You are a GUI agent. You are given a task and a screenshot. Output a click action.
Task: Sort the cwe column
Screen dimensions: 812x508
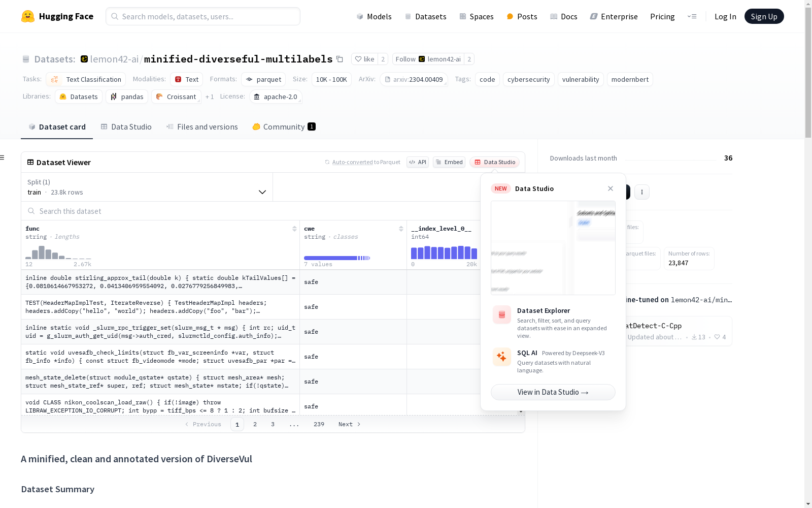tap(401, 229)
